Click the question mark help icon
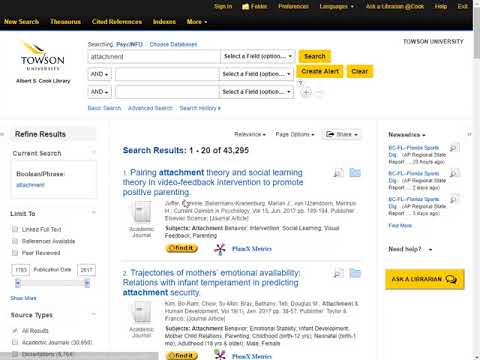480x360 pixels. tap(300, 83)
